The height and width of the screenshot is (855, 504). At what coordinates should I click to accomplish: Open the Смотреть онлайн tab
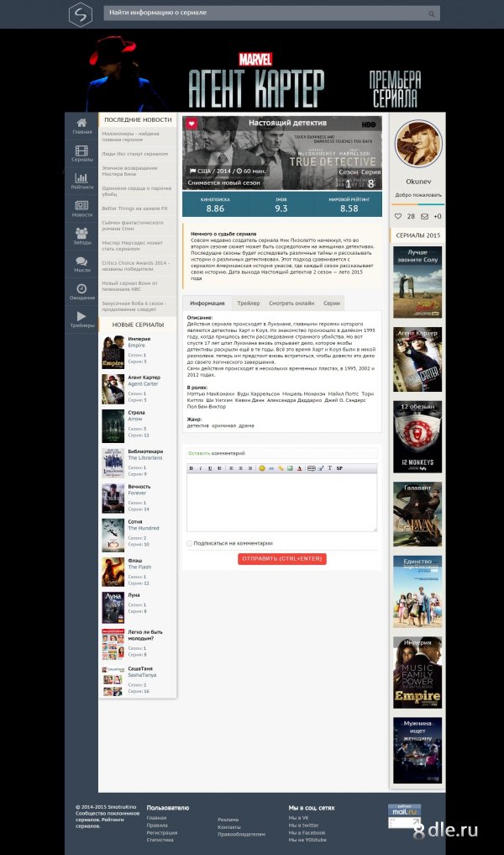click(x=291, y=302)
